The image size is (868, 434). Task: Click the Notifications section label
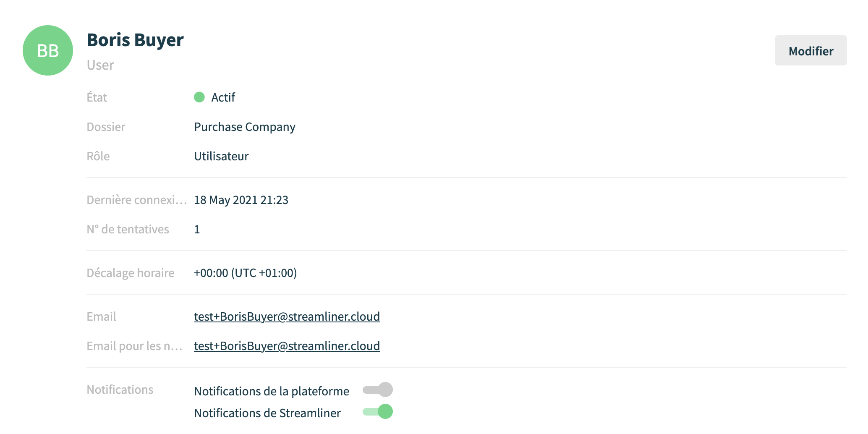tap(120, 390)
